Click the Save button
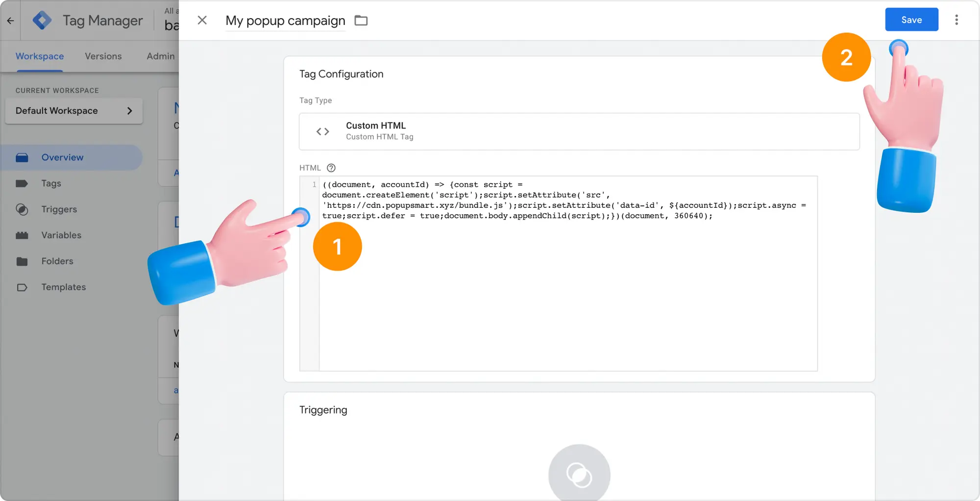This screenshot has width=980, height=501. click(911, 20)
